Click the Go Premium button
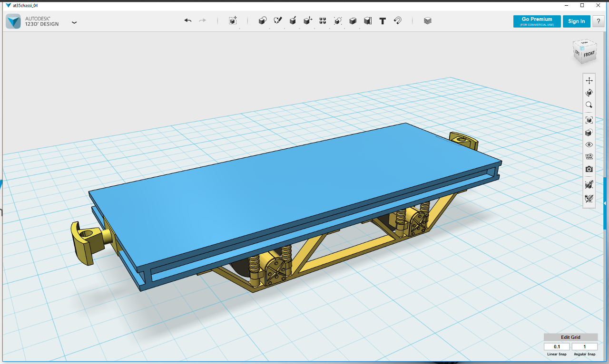The image size is (609, 364). pos(537,21)
